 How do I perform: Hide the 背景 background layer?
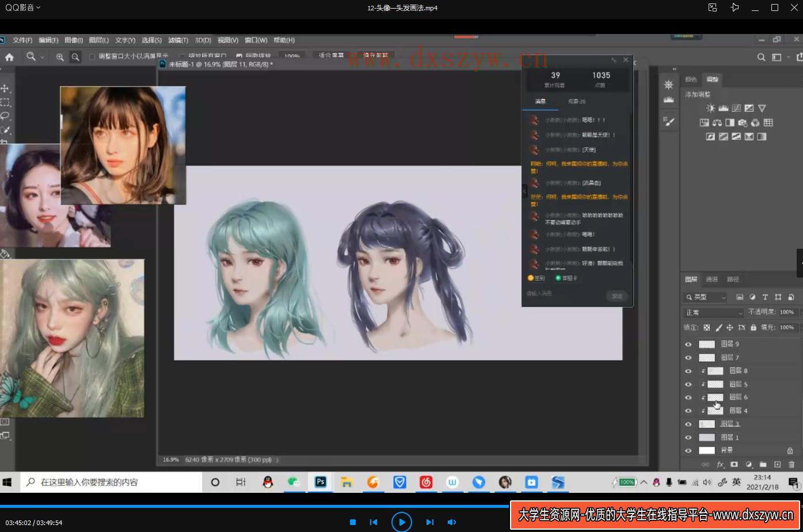click(688, 451)
